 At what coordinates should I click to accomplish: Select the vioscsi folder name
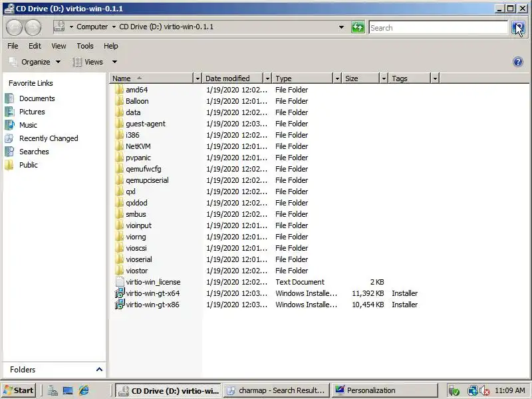click(x=136, y=248)
